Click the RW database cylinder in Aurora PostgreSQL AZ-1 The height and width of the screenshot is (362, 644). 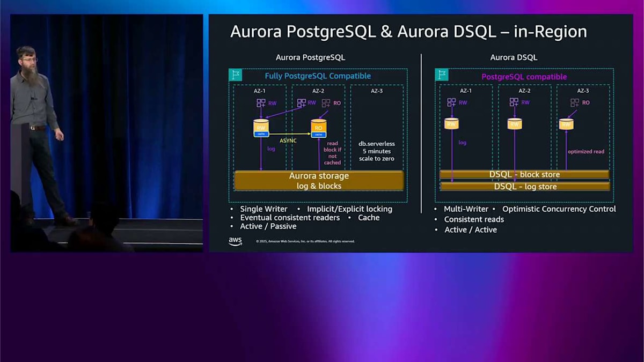click(x=261, y=128)
